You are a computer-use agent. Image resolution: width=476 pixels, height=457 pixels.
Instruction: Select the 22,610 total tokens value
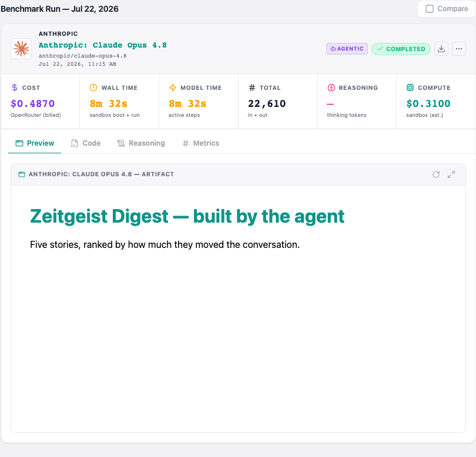click(x=267, y=104)
